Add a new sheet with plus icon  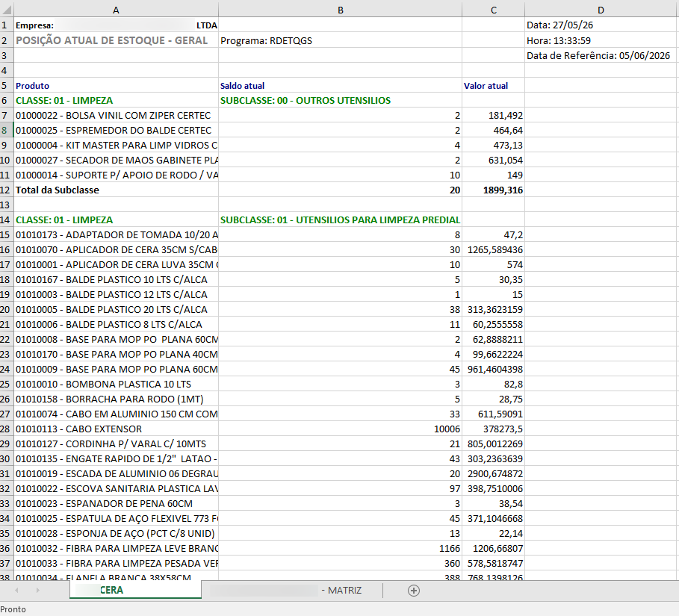coord(414,591)
